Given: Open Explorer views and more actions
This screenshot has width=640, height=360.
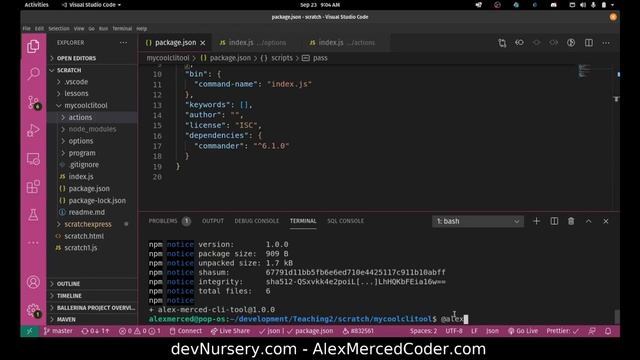Looking at the screenshot, I should (123, 42).
